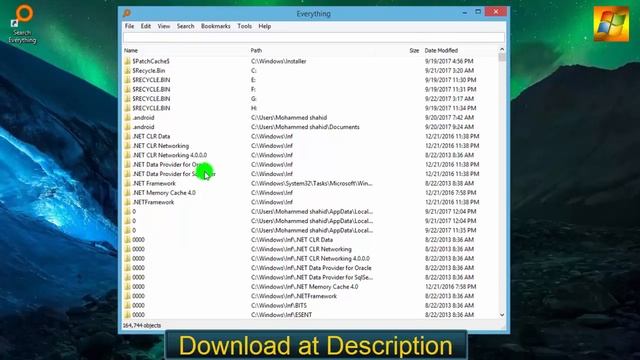The image size is (640, 360).
Task: Select .android folder icon in Documents path
Action: [127, 127]
